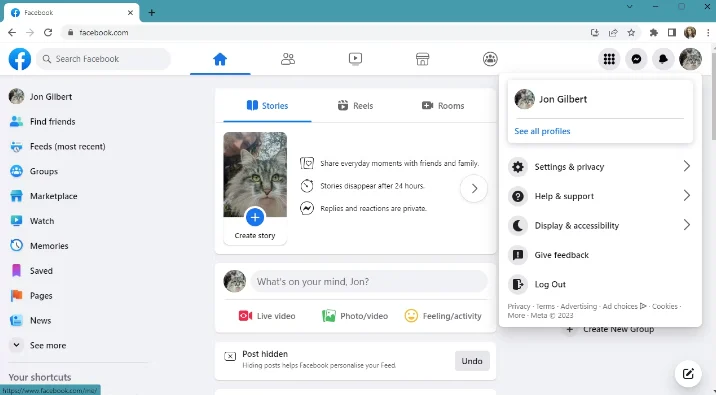Open the browser tab search dropdown
The height and width of the screenshot is (395, 716).
[630, 6]
